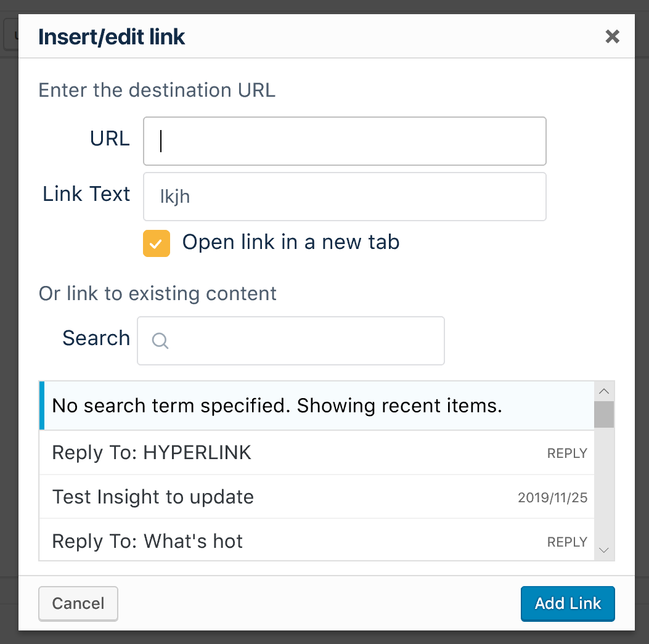Click the results scrollbar track below thumb

[604, 484]
